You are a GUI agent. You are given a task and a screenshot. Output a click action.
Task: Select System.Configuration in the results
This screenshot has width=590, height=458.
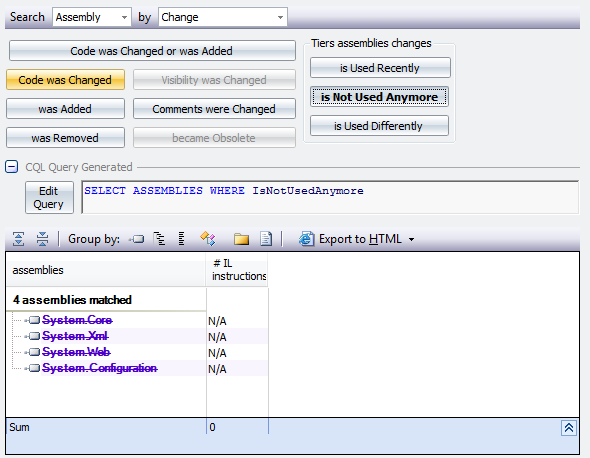[100, 368]
